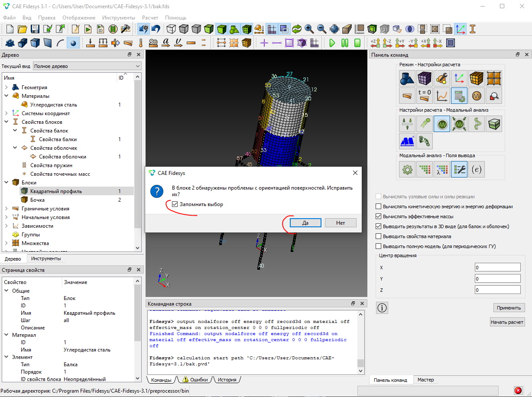Switch to the Мастер tab
Screen dimensions: 532x397
point(425,380)
